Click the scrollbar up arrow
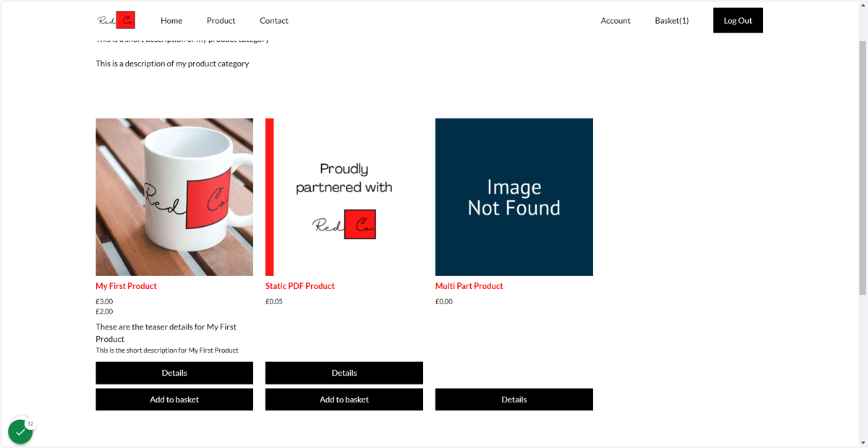 (x=861, y=6)
